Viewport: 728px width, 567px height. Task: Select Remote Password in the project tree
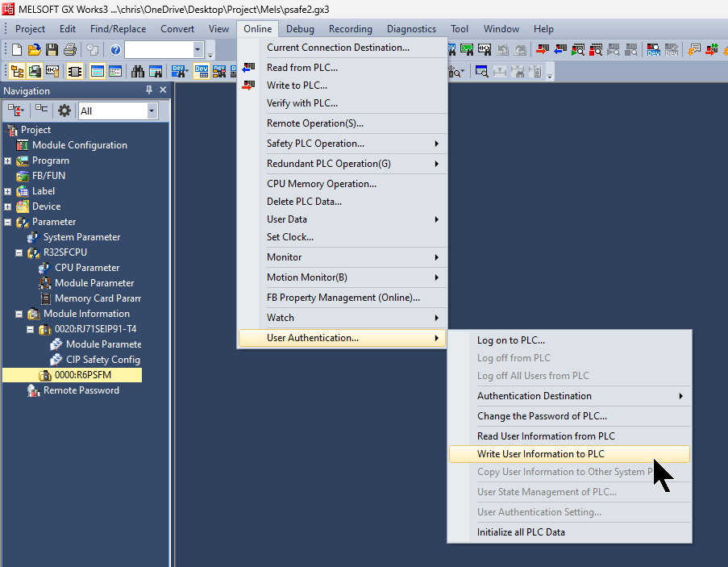click(81, 390)
